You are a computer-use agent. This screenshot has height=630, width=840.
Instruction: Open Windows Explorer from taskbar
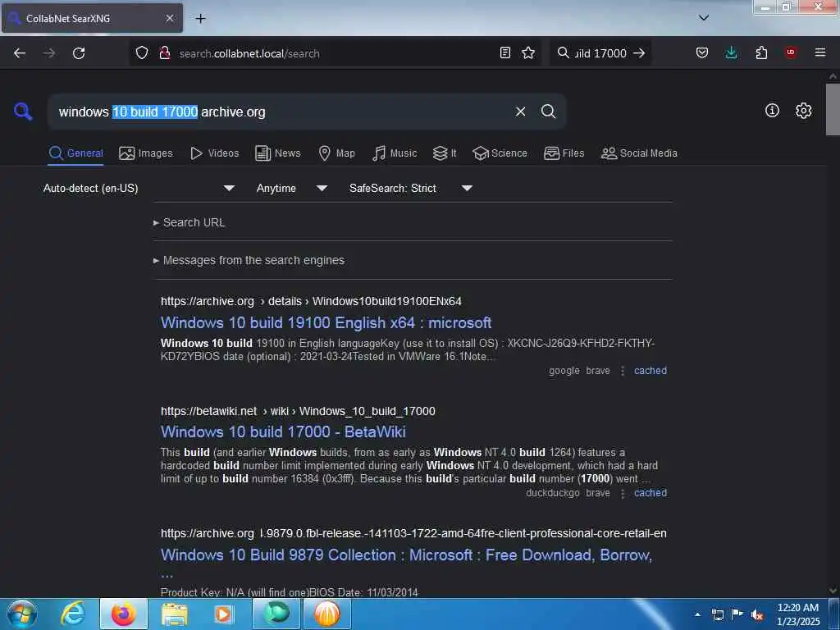pyautogui.click(x=175, y=614)
